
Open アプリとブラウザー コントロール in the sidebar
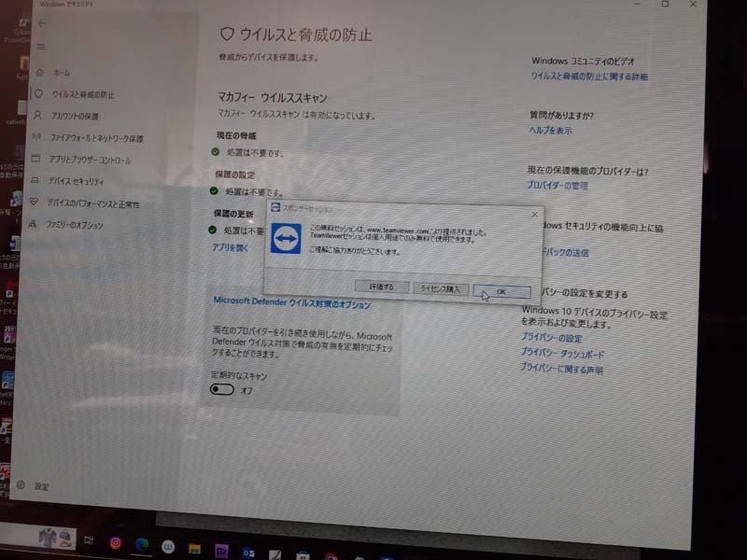pos(81,159)
